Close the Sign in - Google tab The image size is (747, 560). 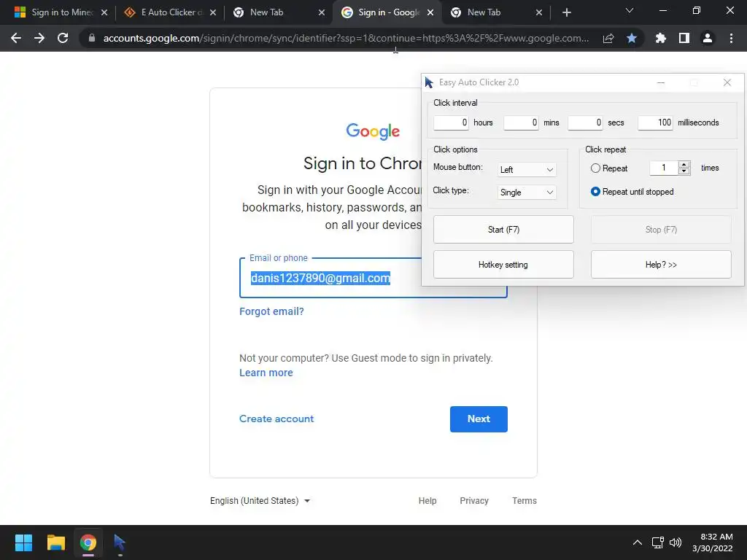click(x=430, y=12)
